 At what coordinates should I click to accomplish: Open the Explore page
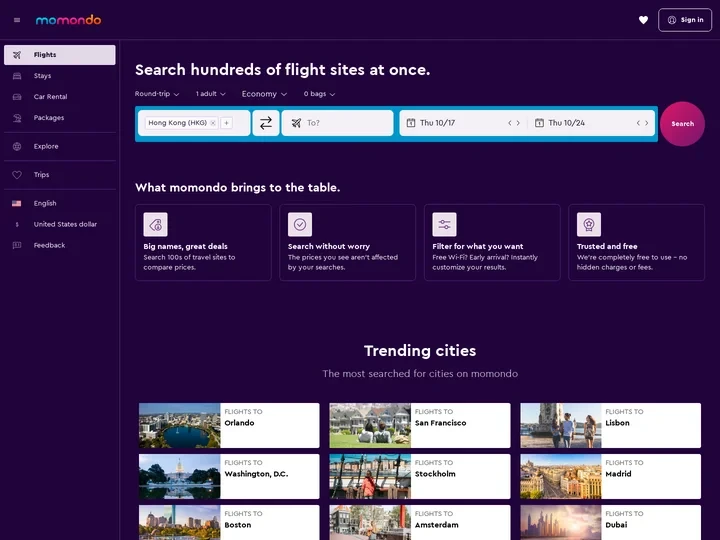click(x=60, y=146)
